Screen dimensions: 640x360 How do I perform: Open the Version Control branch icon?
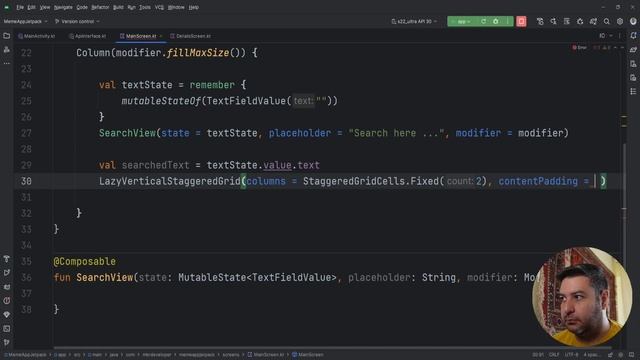[7, 342]
